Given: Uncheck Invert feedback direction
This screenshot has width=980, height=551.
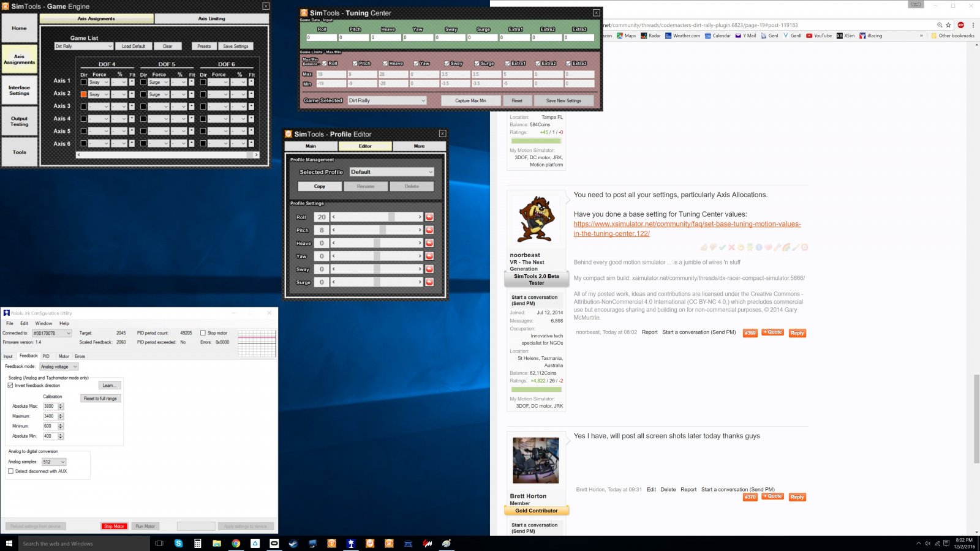Looking at the screenshot, I should pyautogui.click(x=10, y=386).
